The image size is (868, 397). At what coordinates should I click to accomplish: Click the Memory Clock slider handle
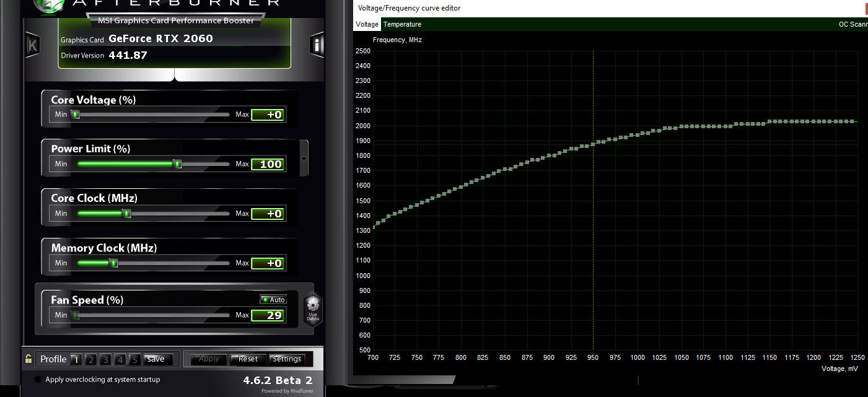(x=113, y=263)
